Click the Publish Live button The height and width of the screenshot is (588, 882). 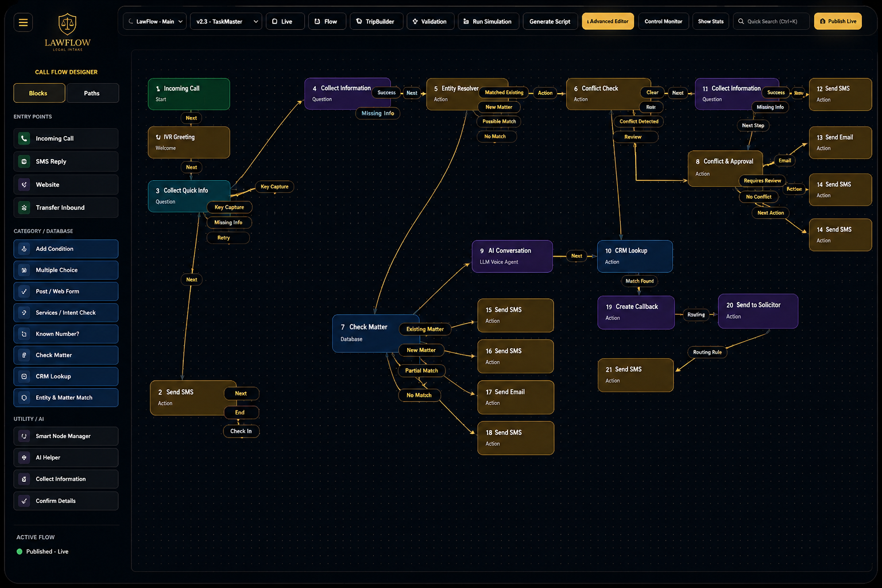click(838, 21)
